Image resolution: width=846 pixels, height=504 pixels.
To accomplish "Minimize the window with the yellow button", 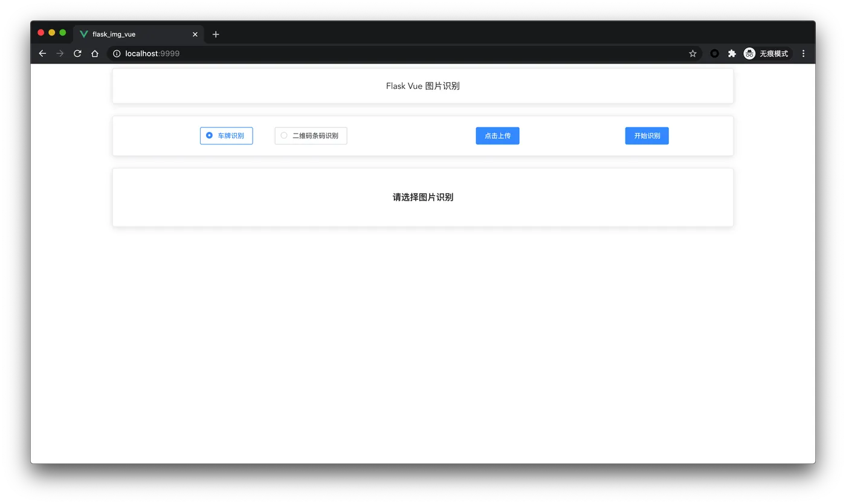I will (52, 33).
